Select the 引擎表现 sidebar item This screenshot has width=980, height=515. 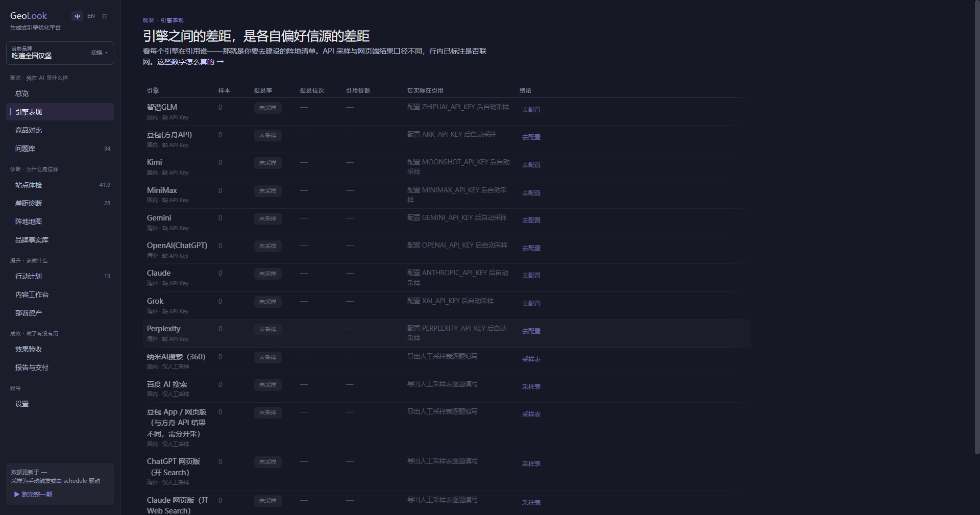click(60, 112)
